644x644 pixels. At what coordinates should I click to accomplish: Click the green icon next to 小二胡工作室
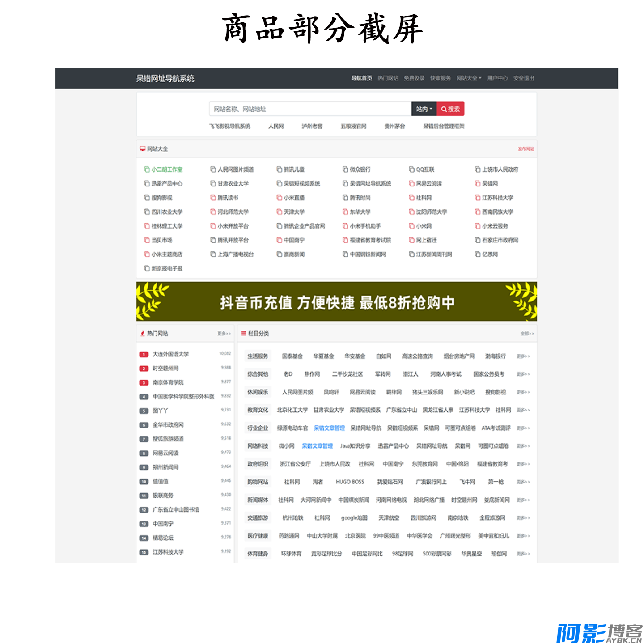[147, 169]
